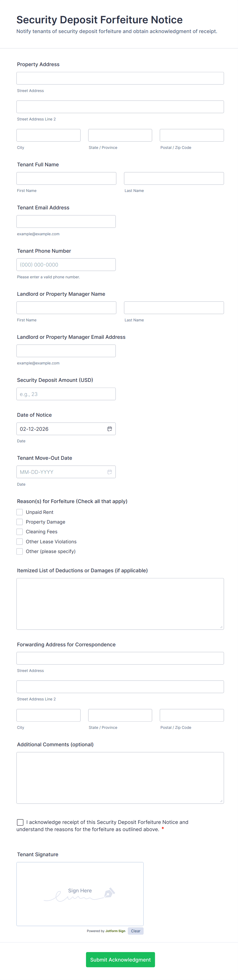The image size is (238, 980).
Task: Focus the Tenant Email Address field
Action: (66, 221)
